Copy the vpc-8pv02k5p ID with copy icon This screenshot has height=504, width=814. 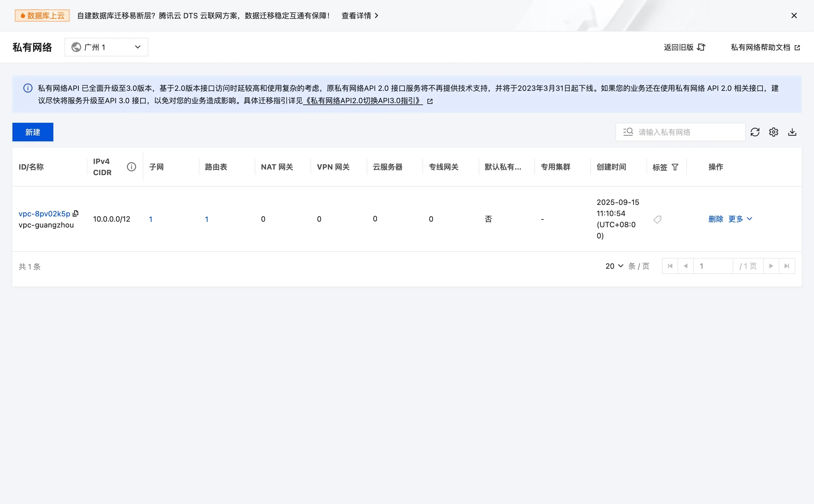tap(76, 213)
